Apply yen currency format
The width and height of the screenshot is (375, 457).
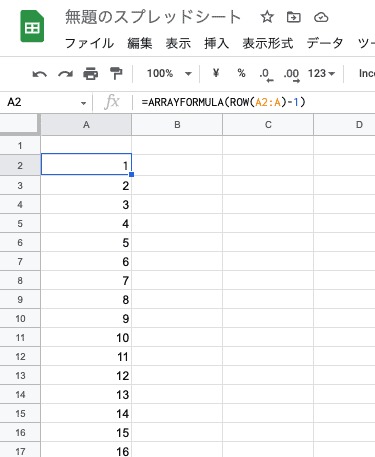click(216, 73)
